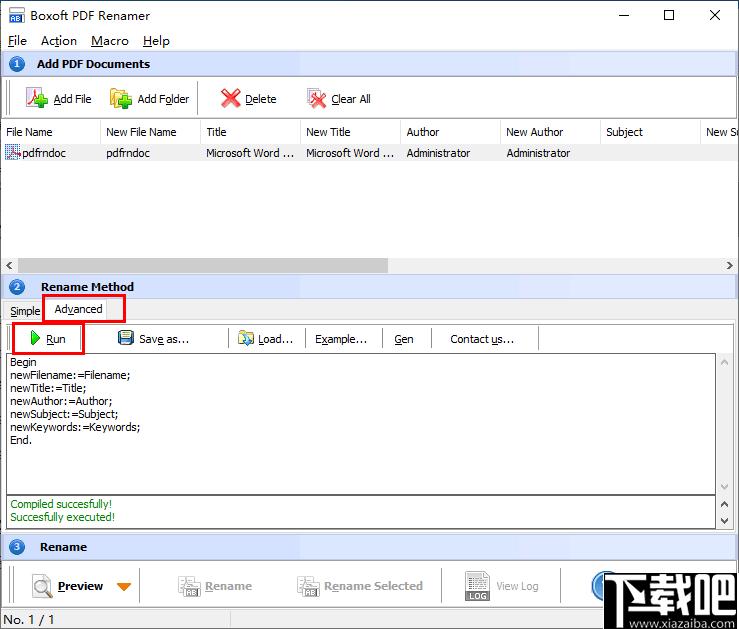Click the red Delete cross icon
Viewport: 739px width, 629px height.
tap(230, 98)
